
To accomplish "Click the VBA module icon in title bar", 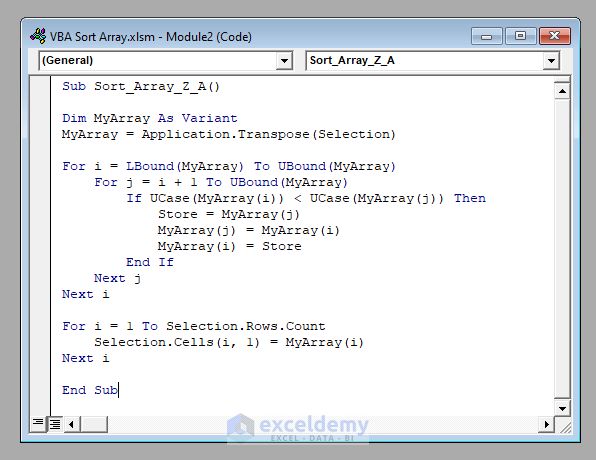I will pos(38,36).
